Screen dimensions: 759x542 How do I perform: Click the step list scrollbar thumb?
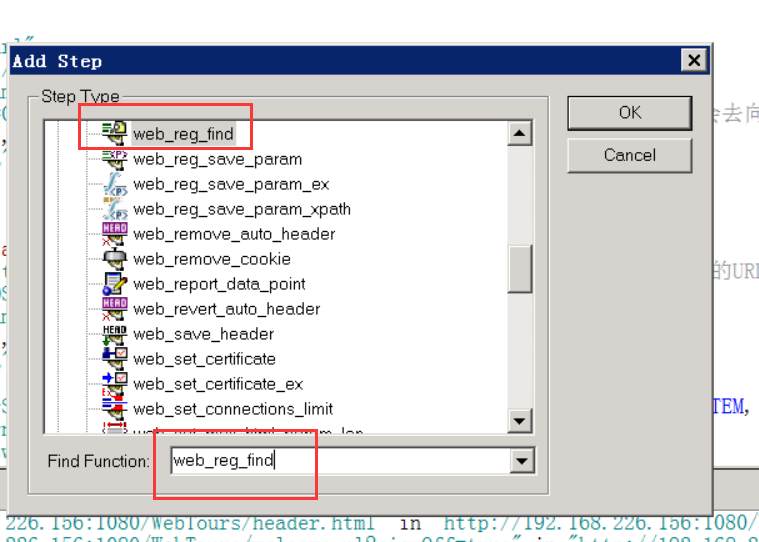(x=520, y=268)
